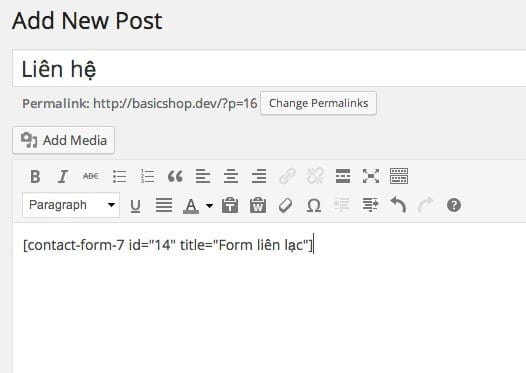Click the Liên hệ title field

(x=269, y=68)
